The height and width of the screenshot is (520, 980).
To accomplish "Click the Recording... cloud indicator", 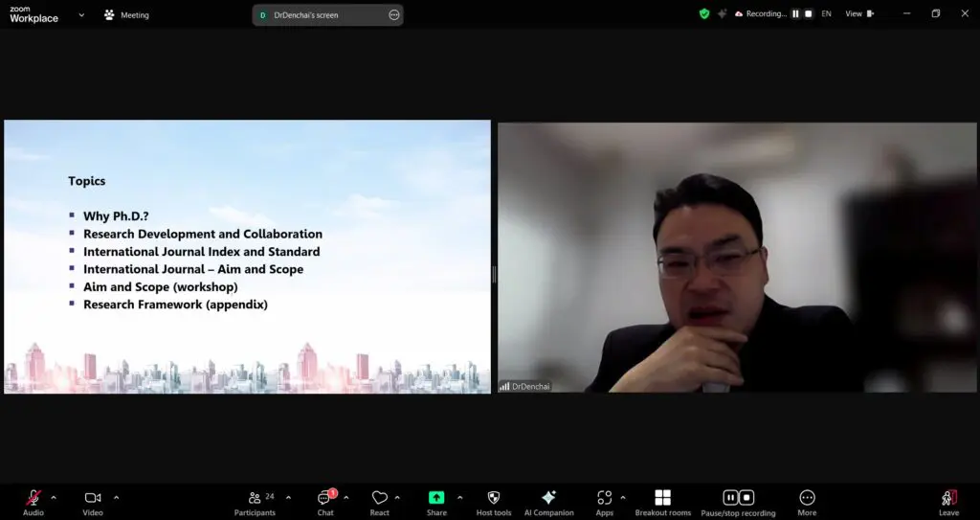I will coord(761,13).
